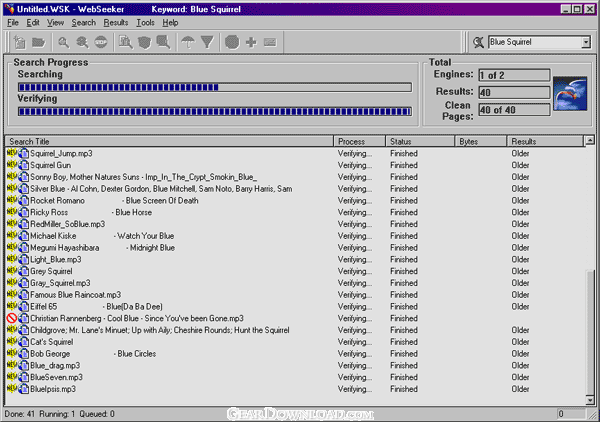Click the octagon toolbar icon
The height and width of the screenshot is (422, 600).
pos(232,42)
